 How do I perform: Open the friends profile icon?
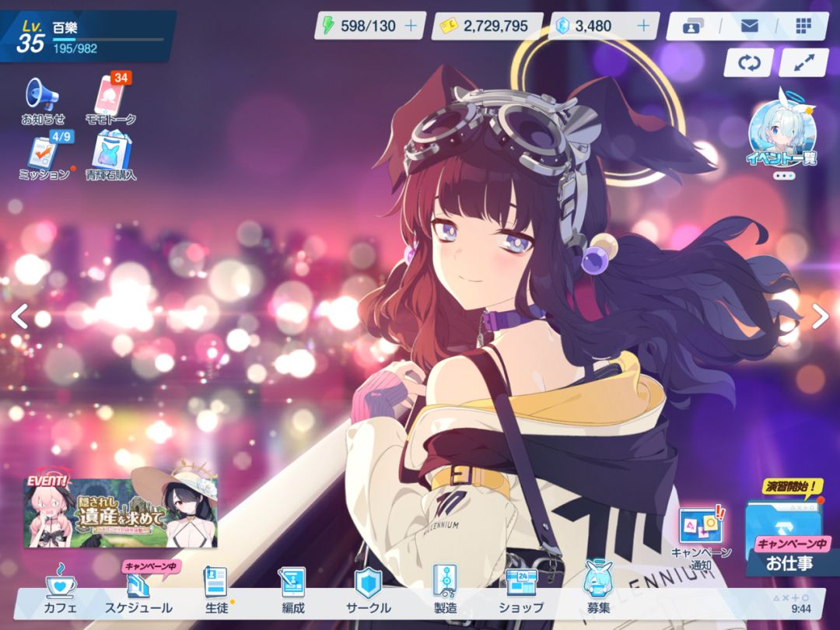click(694, 26)
